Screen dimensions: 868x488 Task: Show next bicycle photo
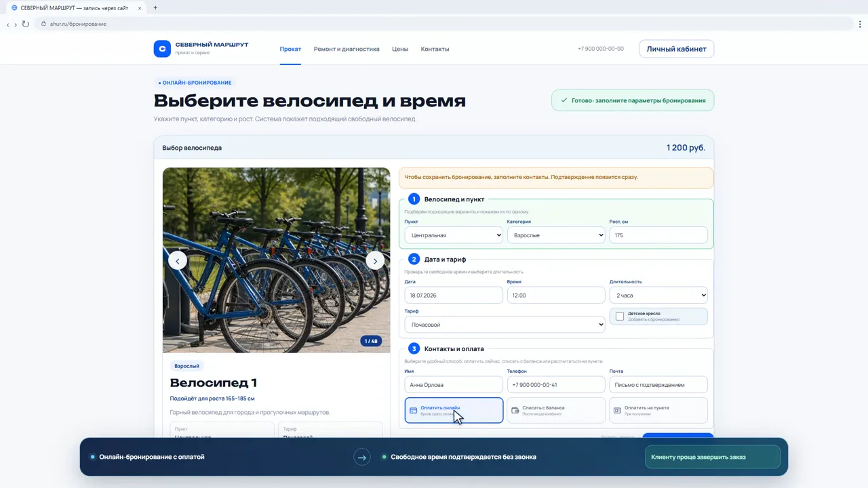point(375,261)
